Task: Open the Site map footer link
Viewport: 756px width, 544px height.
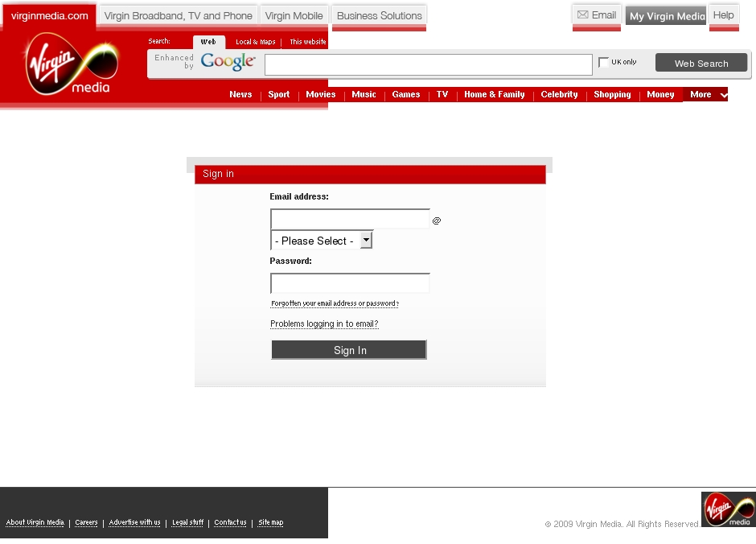Action: [271, 522]
